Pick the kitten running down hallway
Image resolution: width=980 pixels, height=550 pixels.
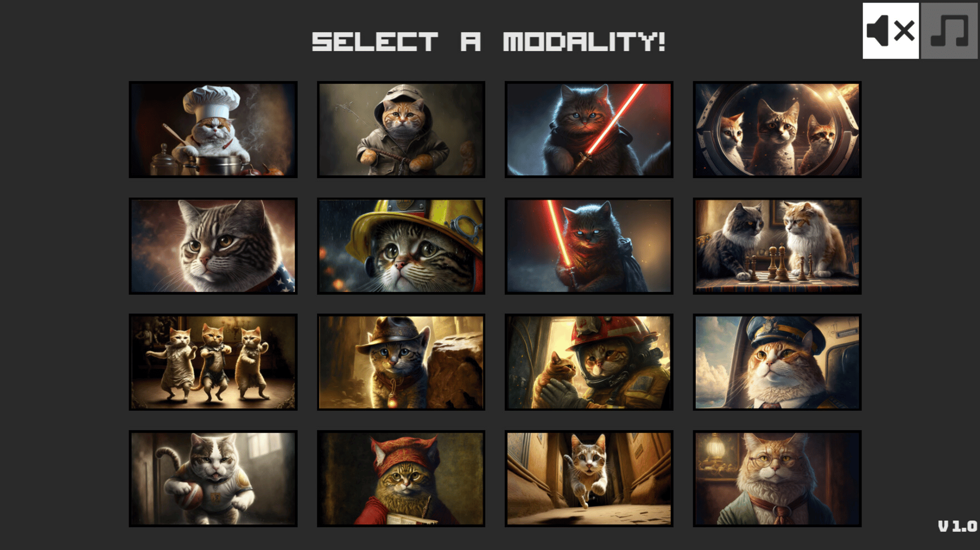(x=589, y=479)
